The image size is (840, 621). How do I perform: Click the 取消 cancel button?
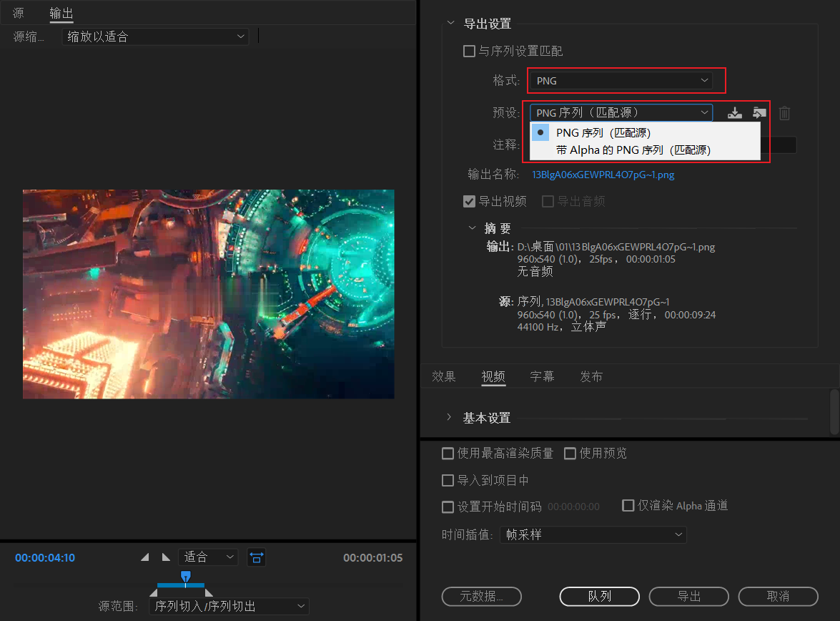(779, 597)
